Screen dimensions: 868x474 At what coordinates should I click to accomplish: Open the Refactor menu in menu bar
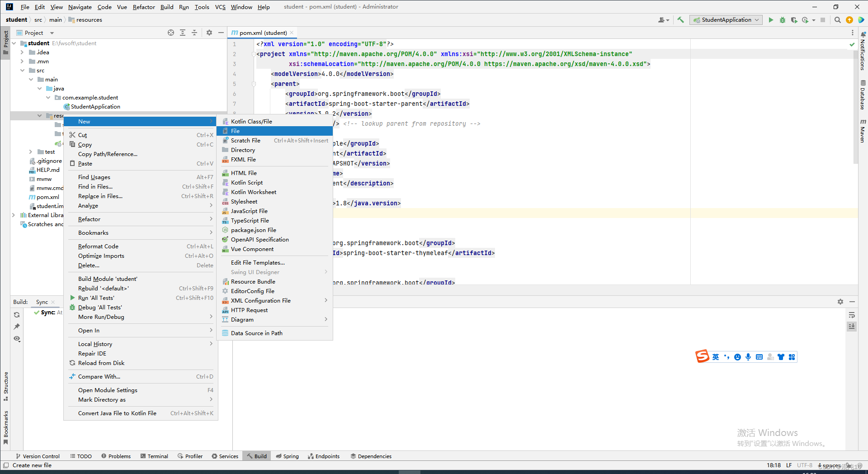[144, 7]
